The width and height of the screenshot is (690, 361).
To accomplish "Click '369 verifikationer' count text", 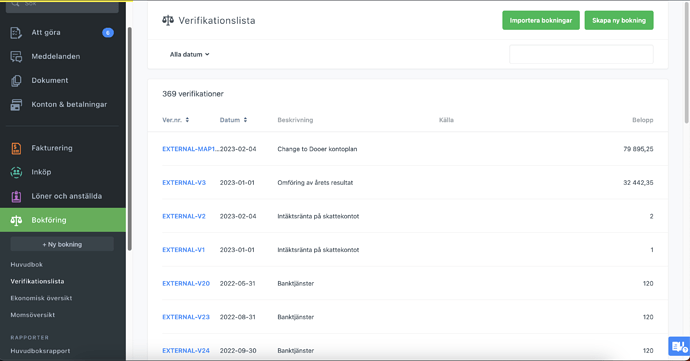I will click(x=193, y=94).
